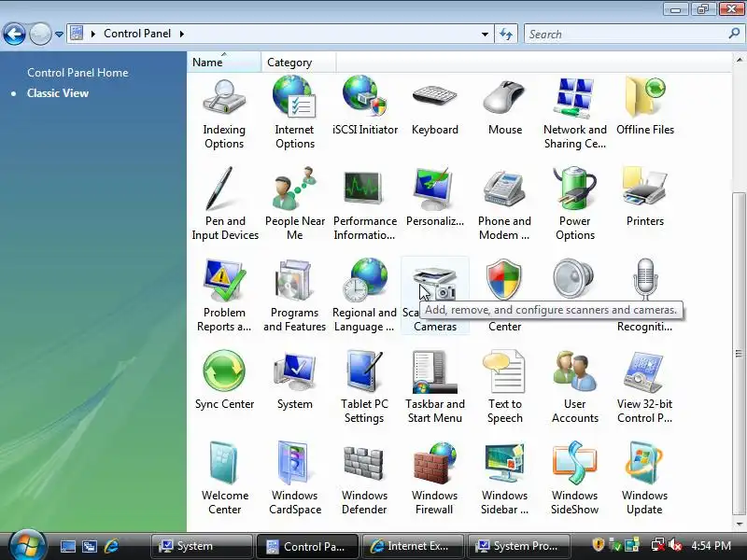
Task: Open View 32-bit Control Panel items
Action: [644, 387]
